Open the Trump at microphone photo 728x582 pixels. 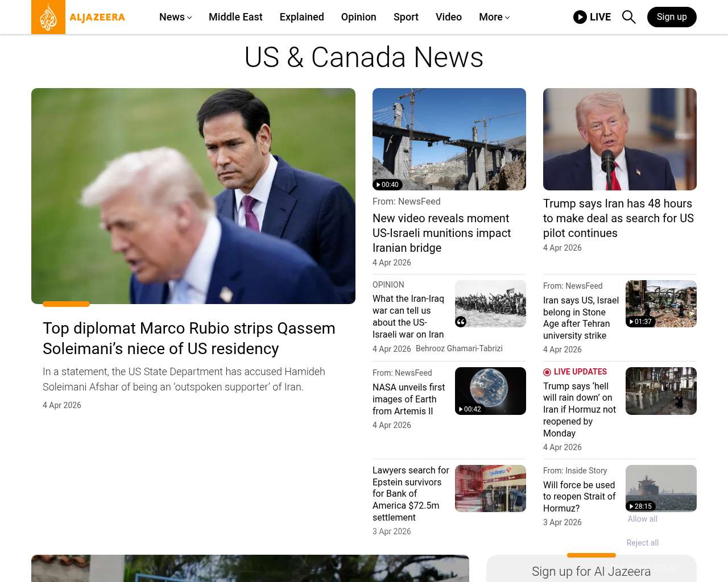click(x=620, y=139)
